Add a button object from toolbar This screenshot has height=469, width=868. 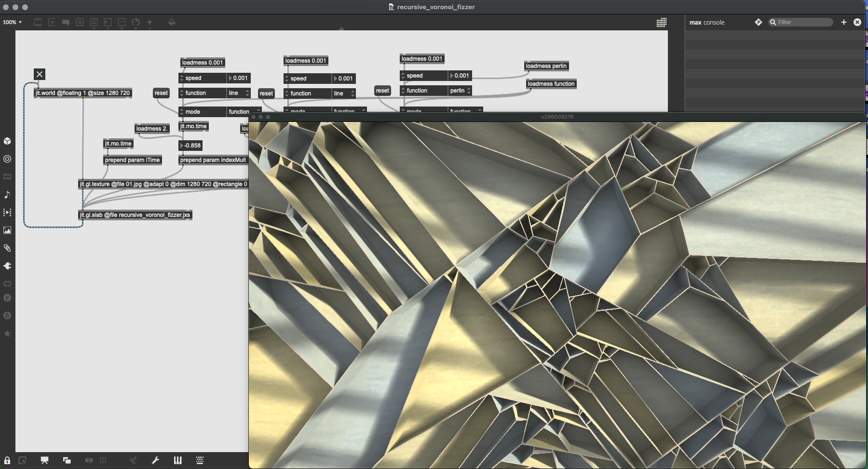[x=94, y=22]
